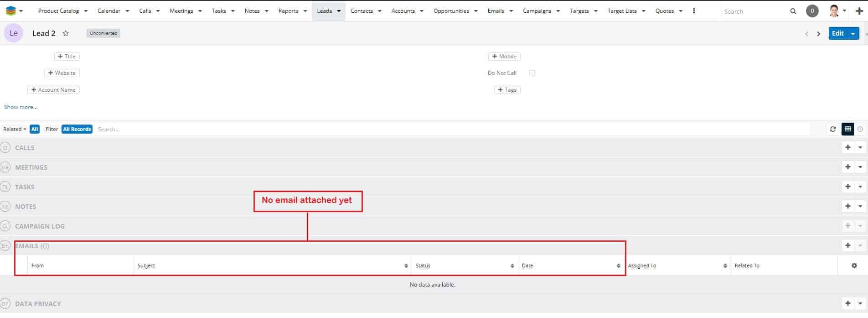This screenshot has height=318, width=868.
Task: Open the Contacts module tab
Action: [362, 11]
